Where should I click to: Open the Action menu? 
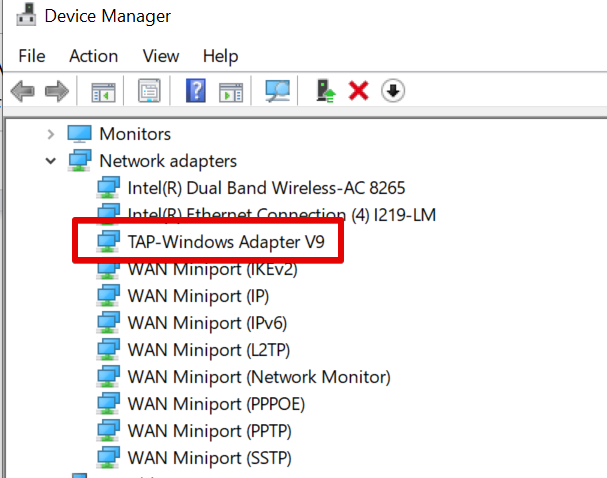(x=94, y=56)
